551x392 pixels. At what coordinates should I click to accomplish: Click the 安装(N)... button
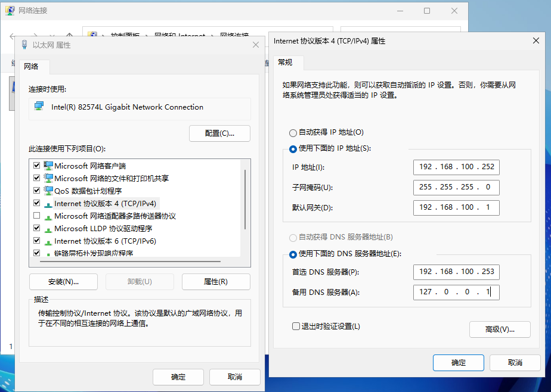click(63, 282)
